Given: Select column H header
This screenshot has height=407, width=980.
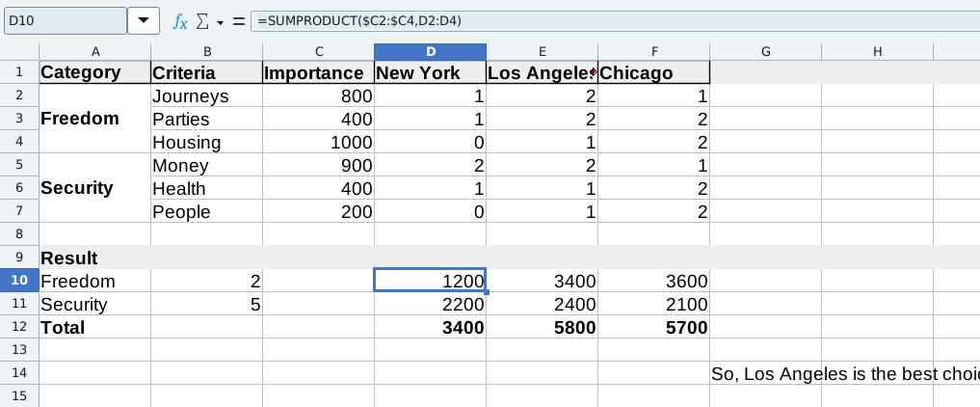Looking at the screenshot, I should [x=878, y=52].
